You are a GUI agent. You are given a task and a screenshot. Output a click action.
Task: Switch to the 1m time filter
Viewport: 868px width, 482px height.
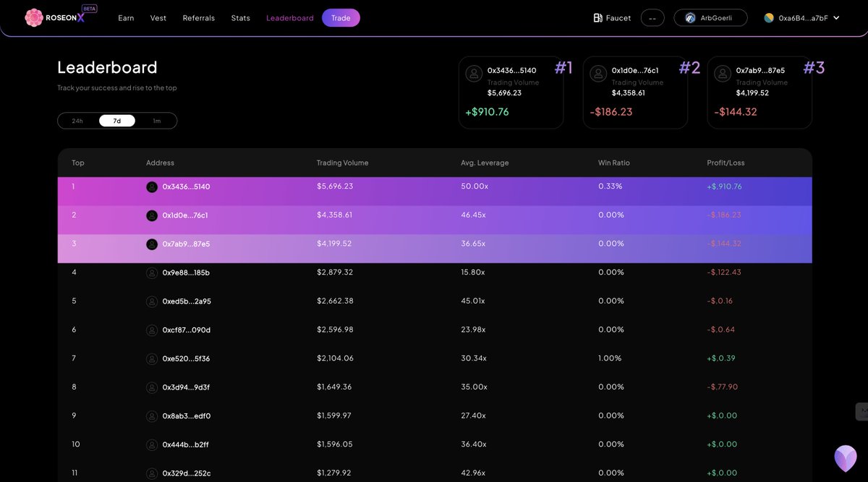coord(157,120)
